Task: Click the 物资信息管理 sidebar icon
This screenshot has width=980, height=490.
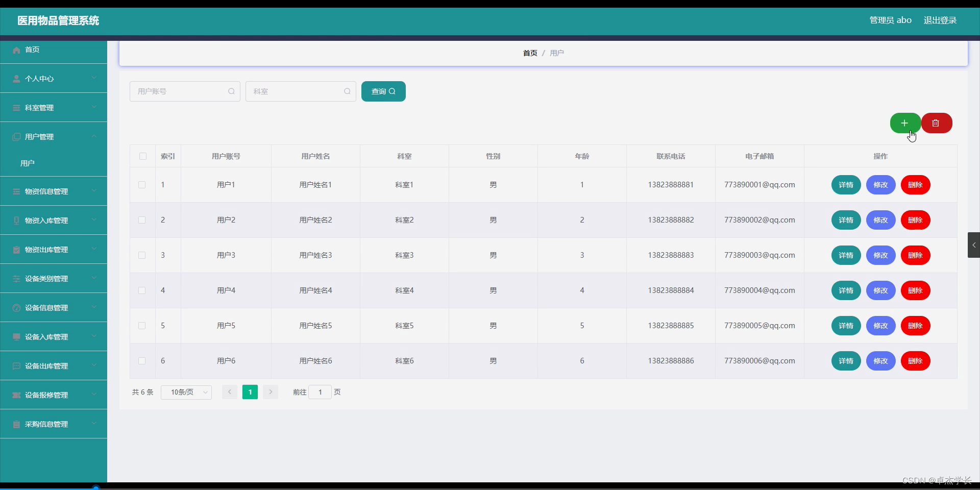Action: (x=17, y=191)
